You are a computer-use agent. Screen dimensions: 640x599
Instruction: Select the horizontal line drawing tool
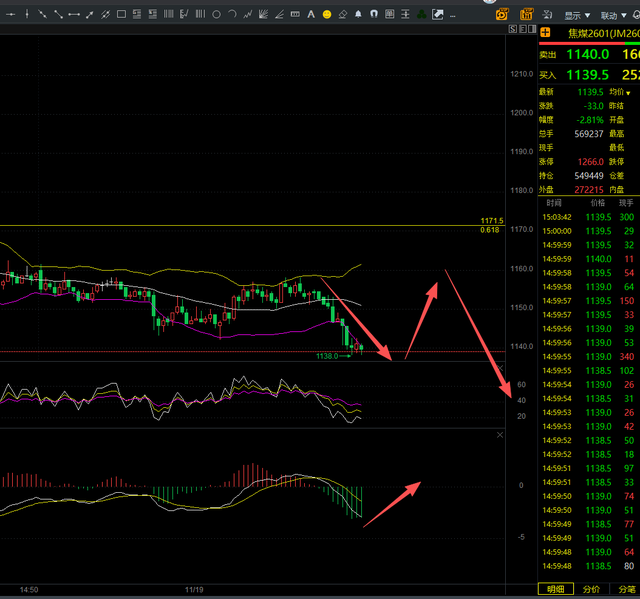pos(11,15)
